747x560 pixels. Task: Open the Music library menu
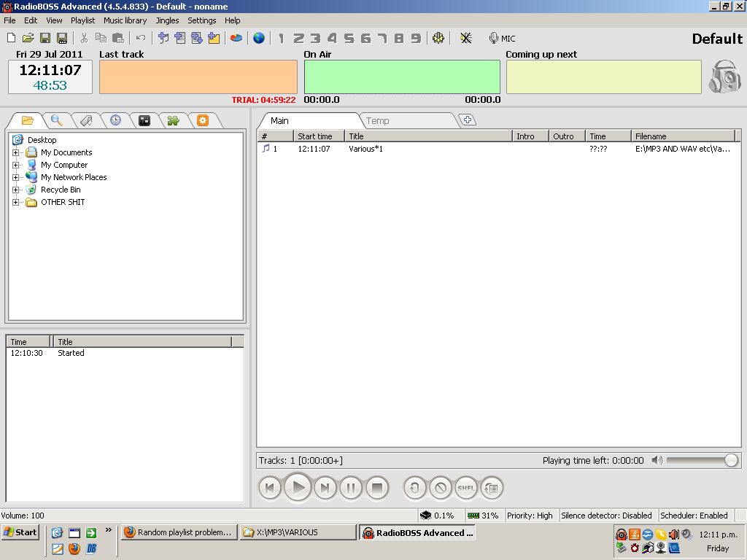pyautogui.click(x=125, y=20)
